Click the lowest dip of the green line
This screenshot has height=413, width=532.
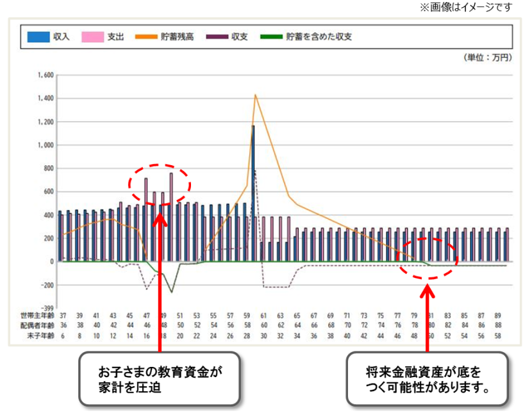171,292
